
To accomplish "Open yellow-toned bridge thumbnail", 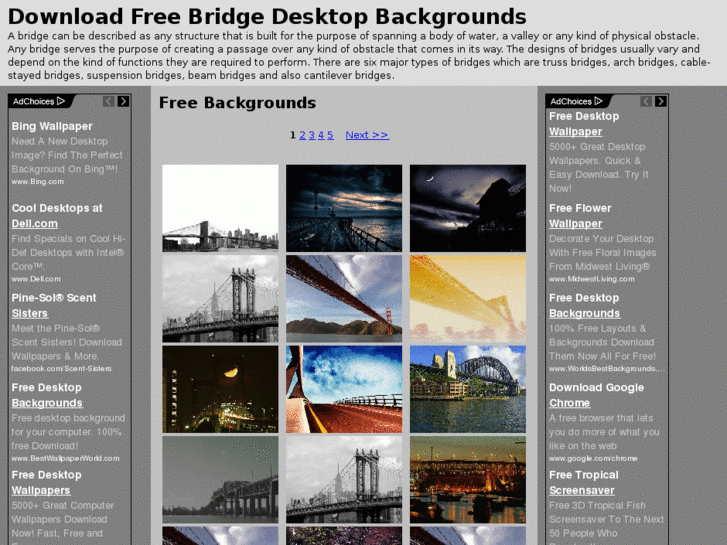I will pos(468,299).
